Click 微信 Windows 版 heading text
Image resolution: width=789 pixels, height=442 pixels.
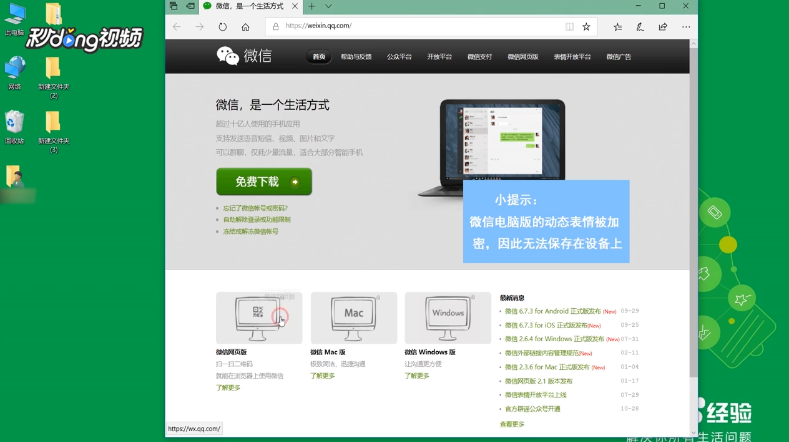[x=430, y=352]
